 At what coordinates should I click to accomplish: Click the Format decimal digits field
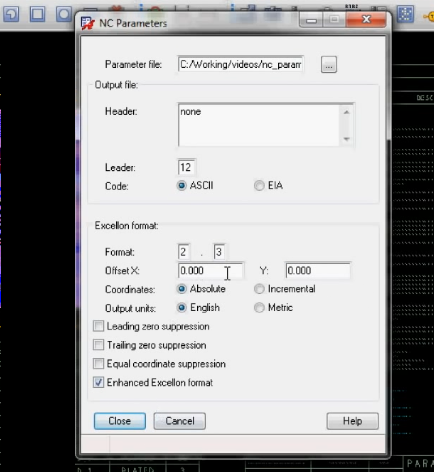219,252
